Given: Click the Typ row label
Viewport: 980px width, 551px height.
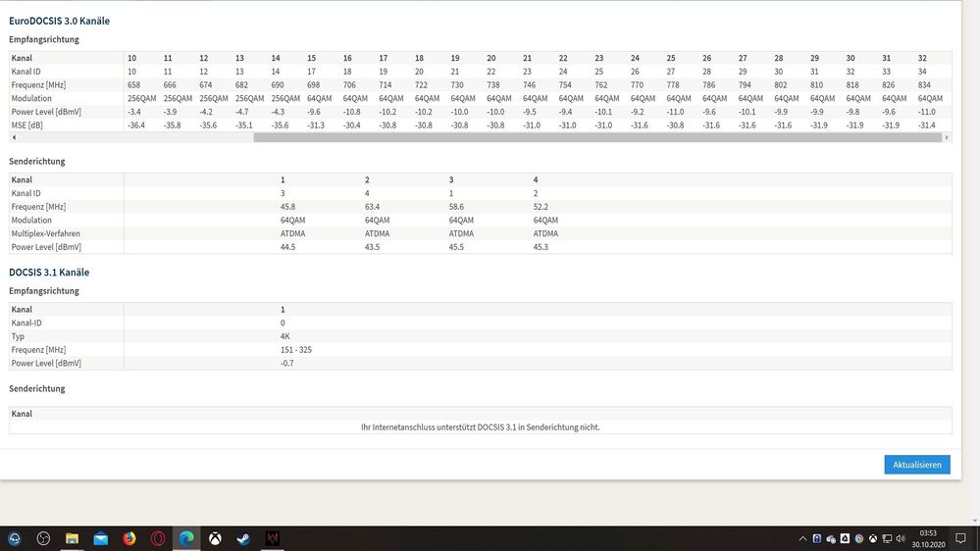Looking at the screenshot, I should point(18,336).
